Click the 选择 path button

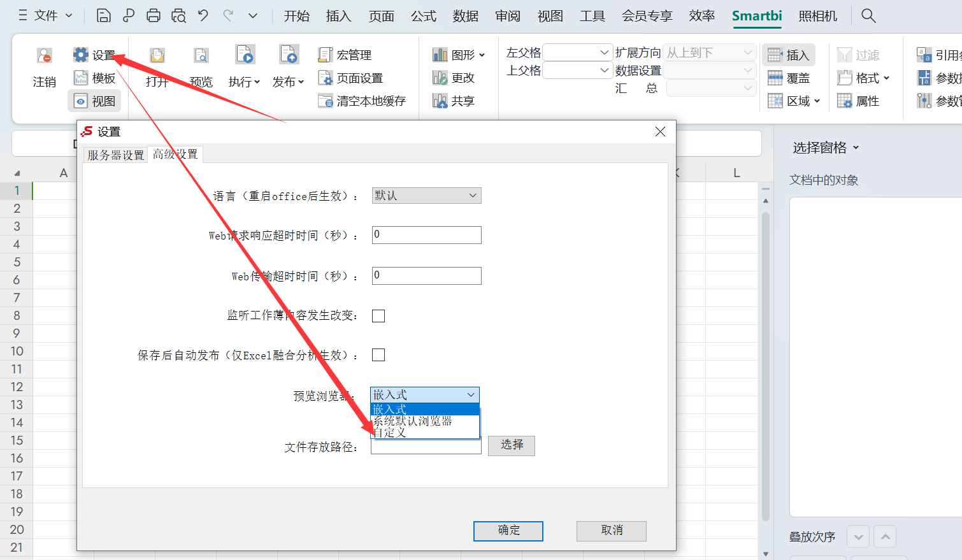[x=512, y=445]
